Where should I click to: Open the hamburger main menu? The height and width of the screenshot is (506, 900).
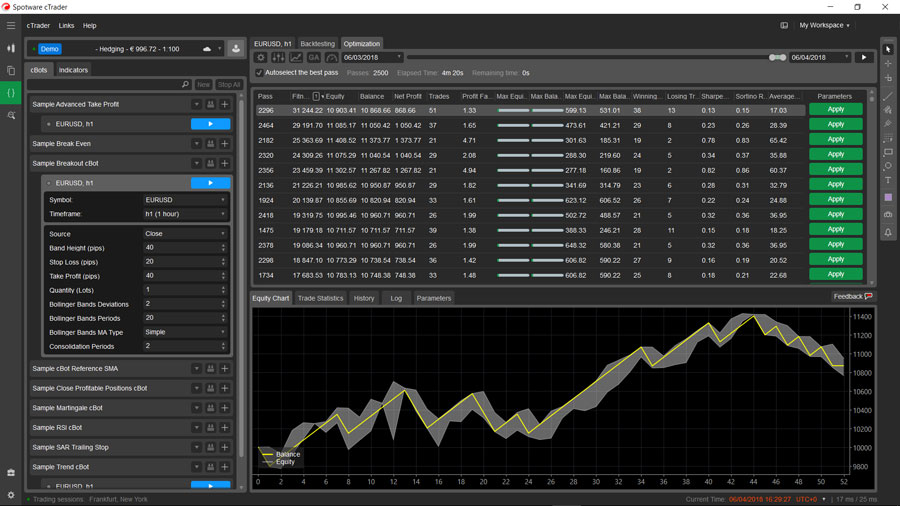click(11, 25)
